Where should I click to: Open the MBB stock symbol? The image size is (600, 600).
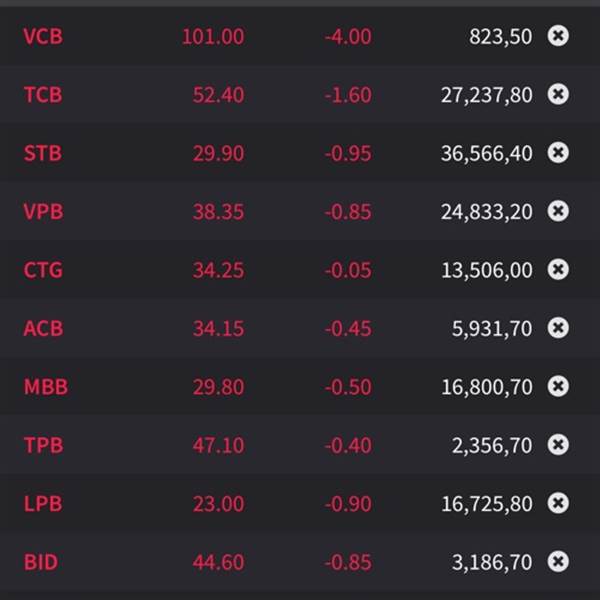pos(46,387)
